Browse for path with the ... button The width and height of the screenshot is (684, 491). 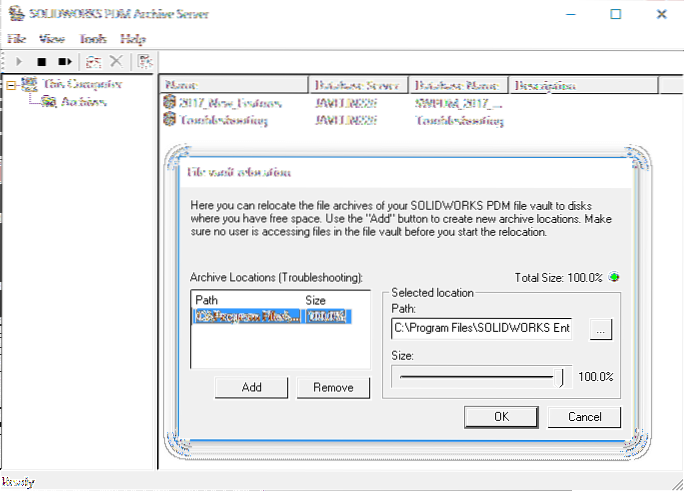pos(601,329)
